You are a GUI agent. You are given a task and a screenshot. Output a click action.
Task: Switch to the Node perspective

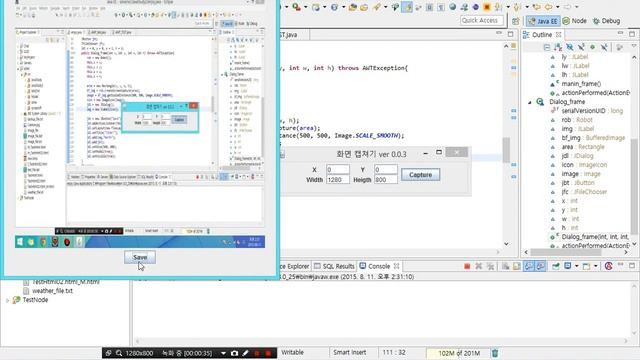click(575, 21)
